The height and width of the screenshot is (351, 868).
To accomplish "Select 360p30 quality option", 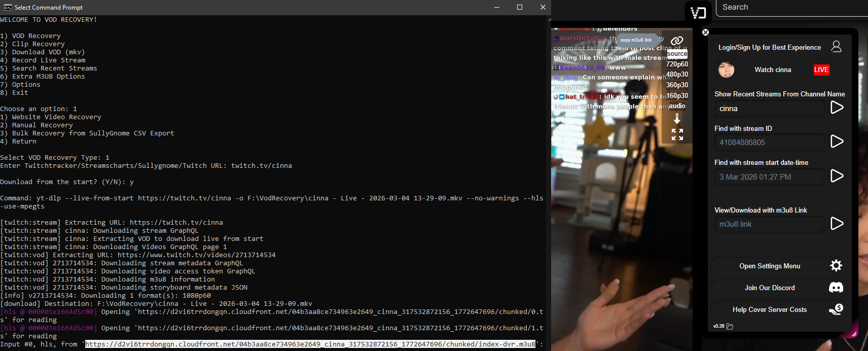I will 677,85.
